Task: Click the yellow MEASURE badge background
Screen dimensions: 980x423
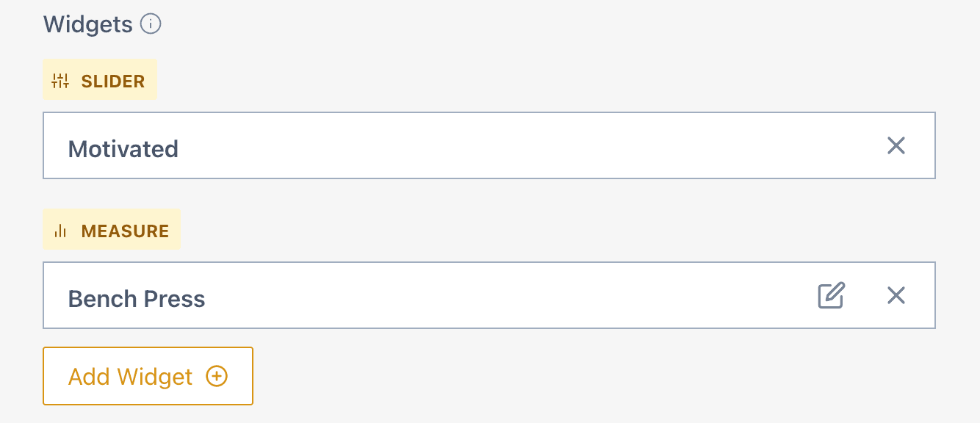Action: click(112, 229)
